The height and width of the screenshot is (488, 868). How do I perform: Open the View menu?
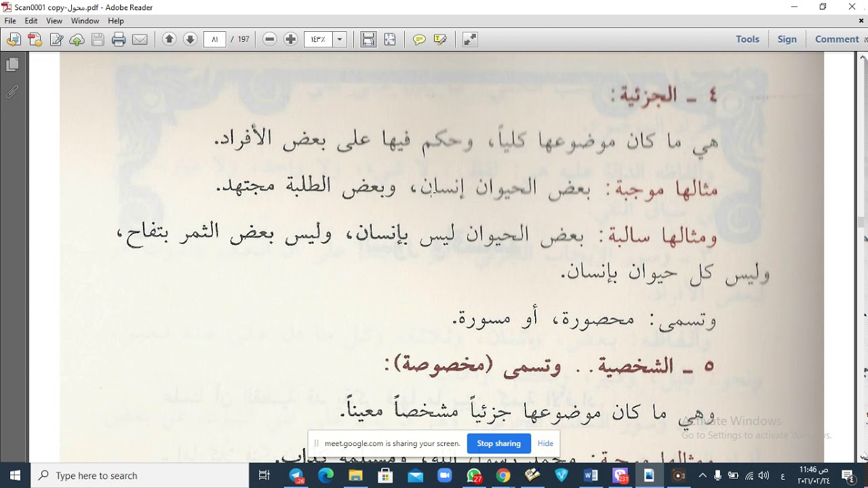[54, 21]
